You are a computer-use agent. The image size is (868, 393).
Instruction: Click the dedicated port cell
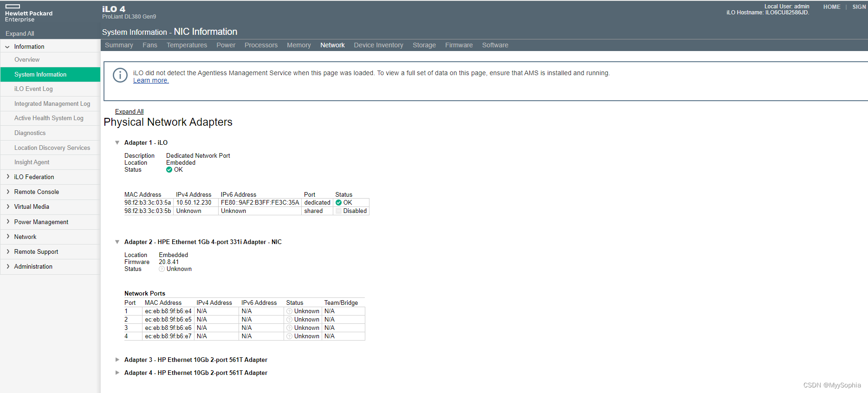point(317,203)
